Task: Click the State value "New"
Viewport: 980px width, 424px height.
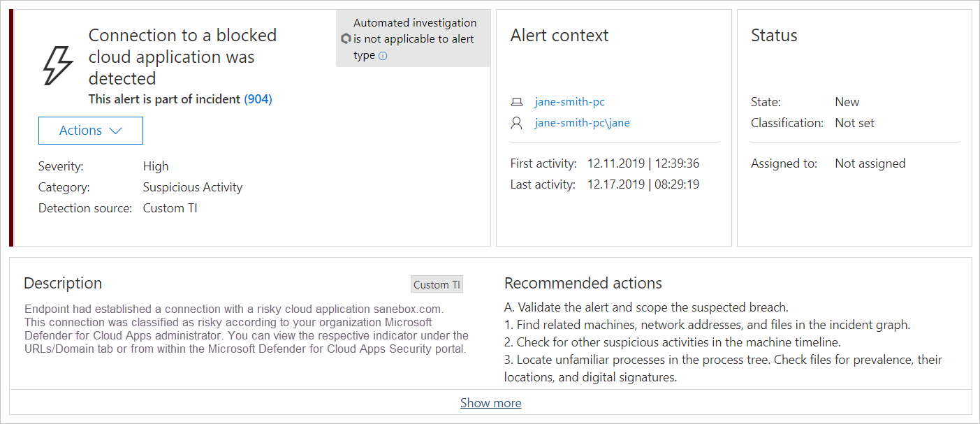Action: coord(847,101)
